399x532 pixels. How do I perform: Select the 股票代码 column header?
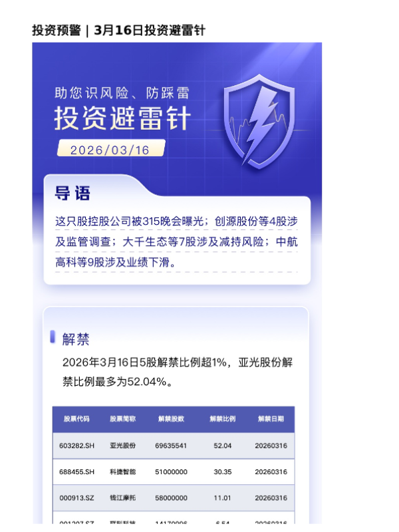(76, 419)
